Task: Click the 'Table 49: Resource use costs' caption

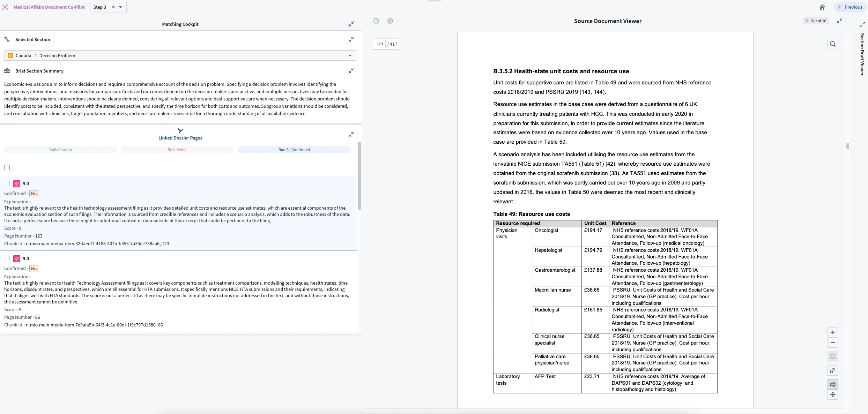Action: click(532, 214)
